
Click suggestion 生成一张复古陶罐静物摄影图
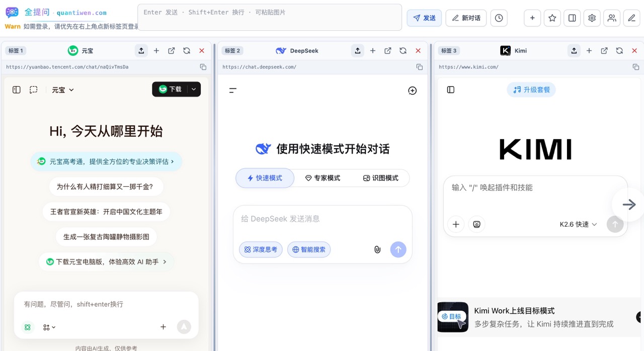point(106,237)
